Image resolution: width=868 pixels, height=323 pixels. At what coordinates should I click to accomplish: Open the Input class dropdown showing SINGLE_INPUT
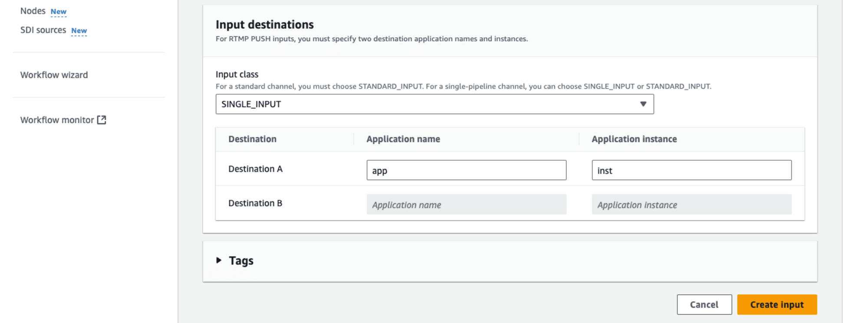434,104
